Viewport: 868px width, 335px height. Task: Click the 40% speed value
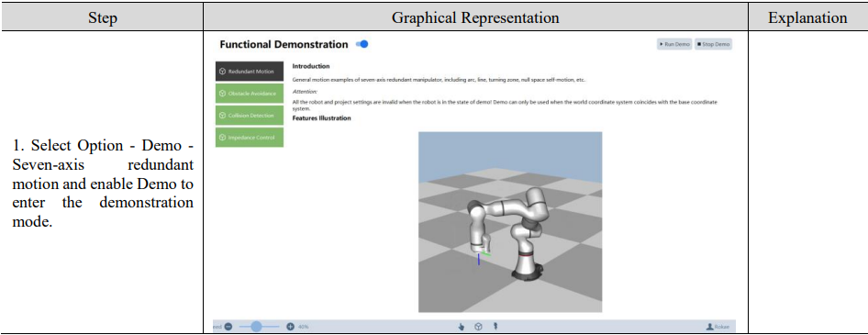point(304,327)
